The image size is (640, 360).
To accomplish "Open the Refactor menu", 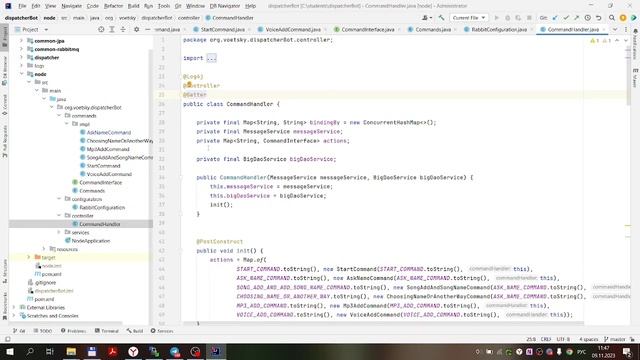I will tap(113, 6).
